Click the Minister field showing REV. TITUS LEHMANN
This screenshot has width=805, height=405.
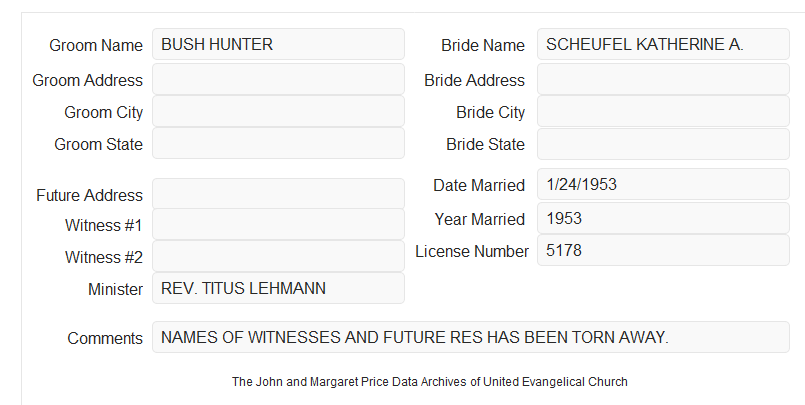click(x=278, y=288)
